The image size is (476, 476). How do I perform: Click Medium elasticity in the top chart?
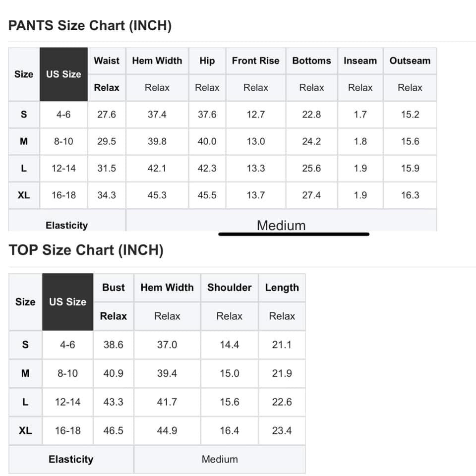pos(220,459)
